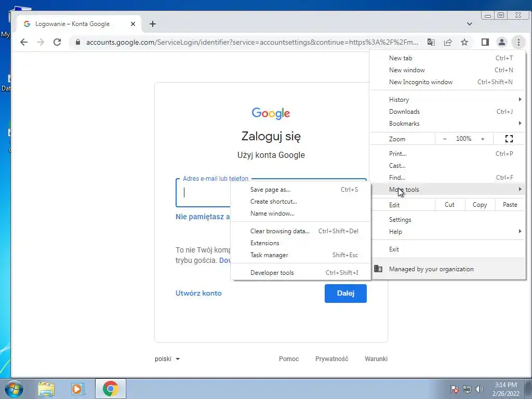This screenshot has height=399, width=532.
Task: Open Developer tools from submenu
Action: (x=301, y=272)
